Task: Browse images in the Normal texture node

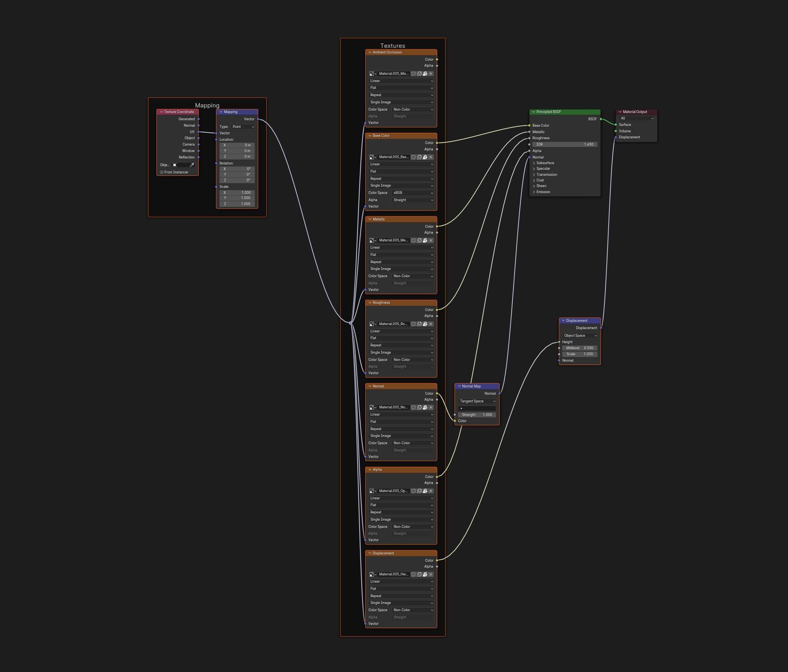Action: [x=372, y=408]
